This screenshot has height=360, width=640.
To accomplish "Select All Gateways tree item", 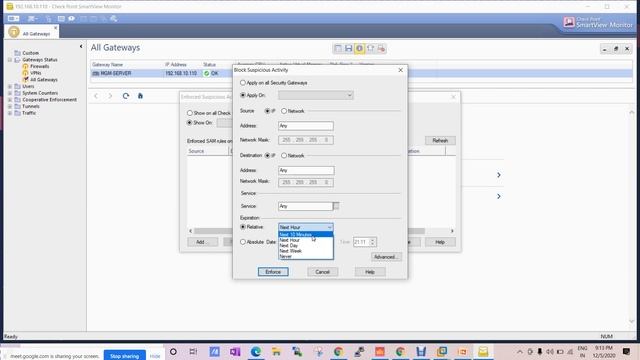I will click(x=44, y=80).
